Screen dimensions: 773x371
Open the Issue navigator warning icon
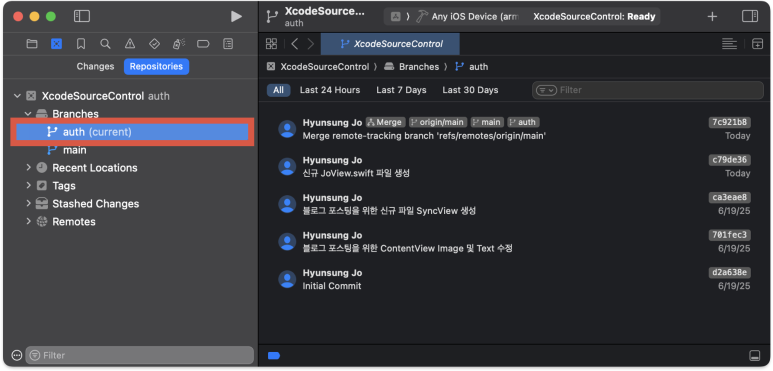tap(130, 44)
